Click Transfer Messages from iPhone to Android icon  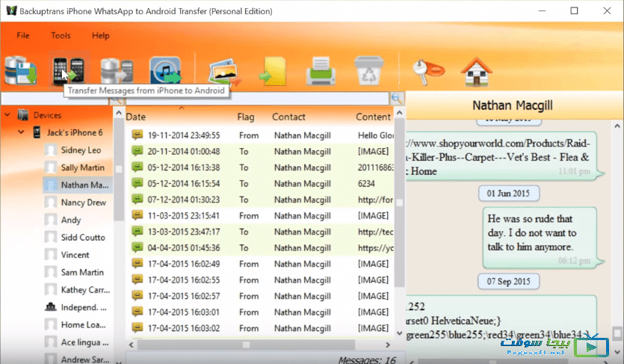pos(69,70)
